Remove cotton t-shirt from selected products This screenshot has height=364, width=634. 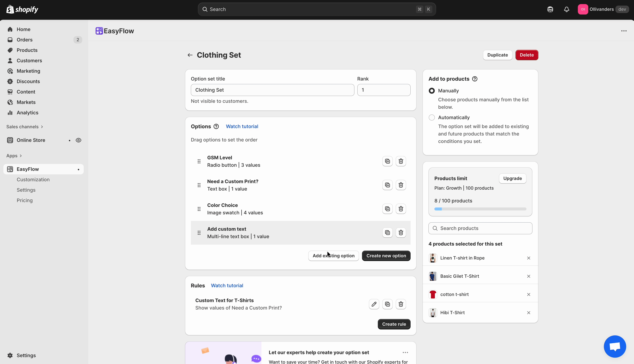click(529, 294)
